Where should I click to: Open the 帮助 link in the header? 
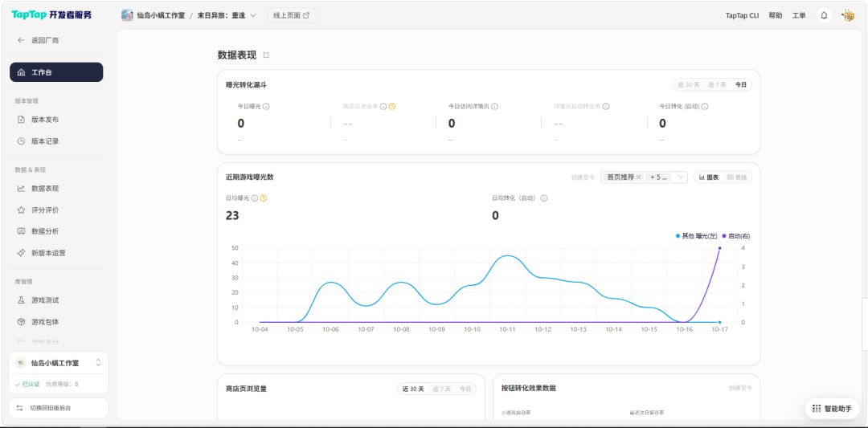coord(776,15)
